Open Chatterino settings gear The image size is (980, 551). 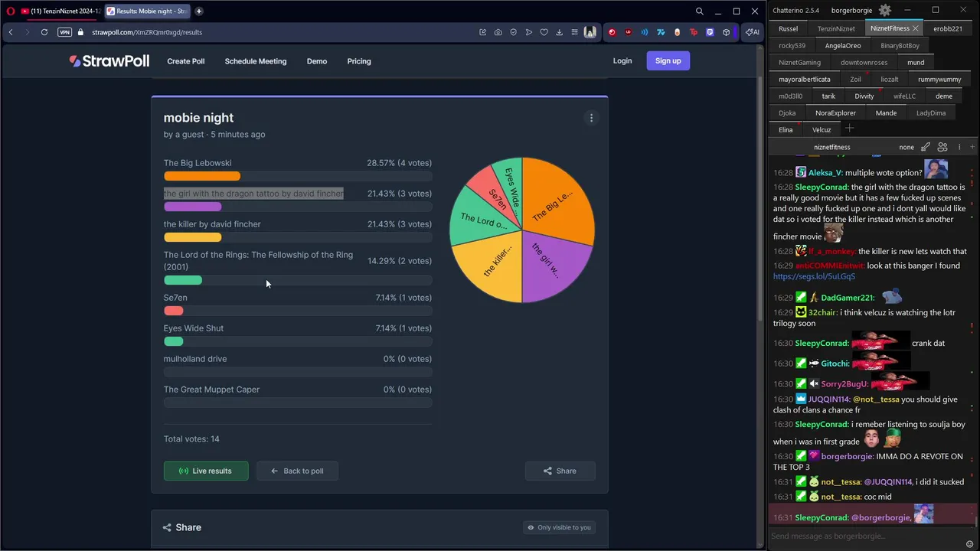click(885, 10)
